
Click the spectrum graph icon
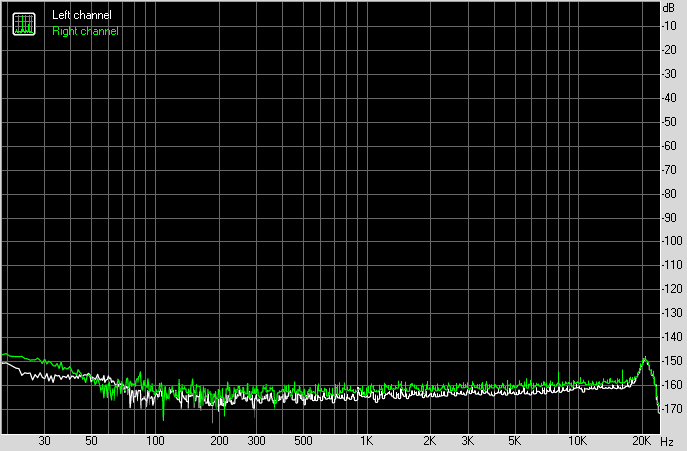(x=24, y=24)
